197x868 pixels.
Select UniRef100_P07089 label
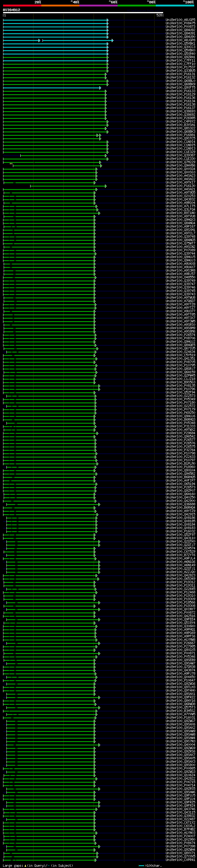point(180,250)
